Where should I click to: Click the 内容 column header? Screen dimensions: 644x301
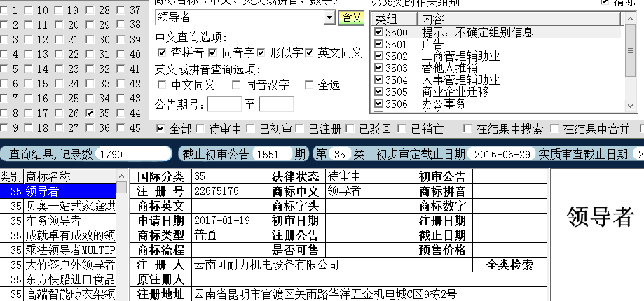coord(519,18)
